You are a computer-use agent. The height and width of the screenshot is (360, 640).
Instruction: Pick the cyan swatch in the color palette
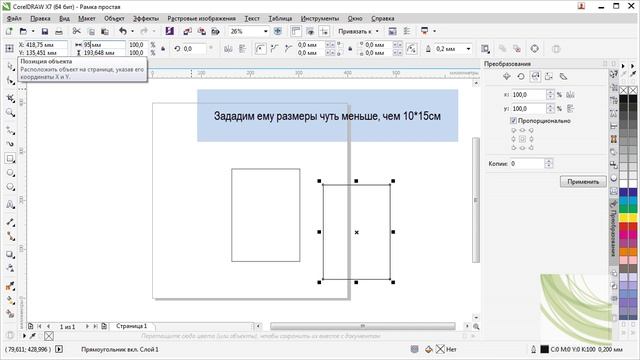coord(624,200)
